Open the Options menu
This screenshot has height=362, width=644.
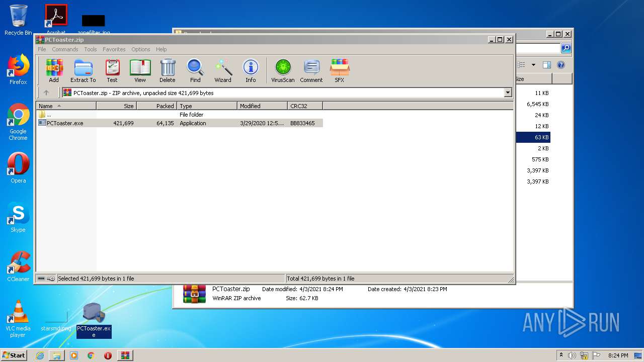141,49
